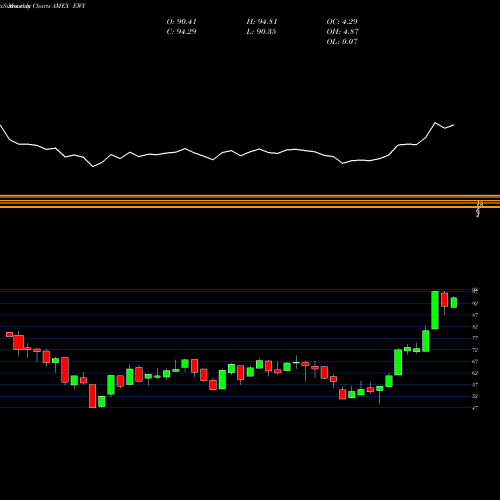Click the 82 price axis label
The width and height of the screenshot is (500, 500).
click(475, 327)
